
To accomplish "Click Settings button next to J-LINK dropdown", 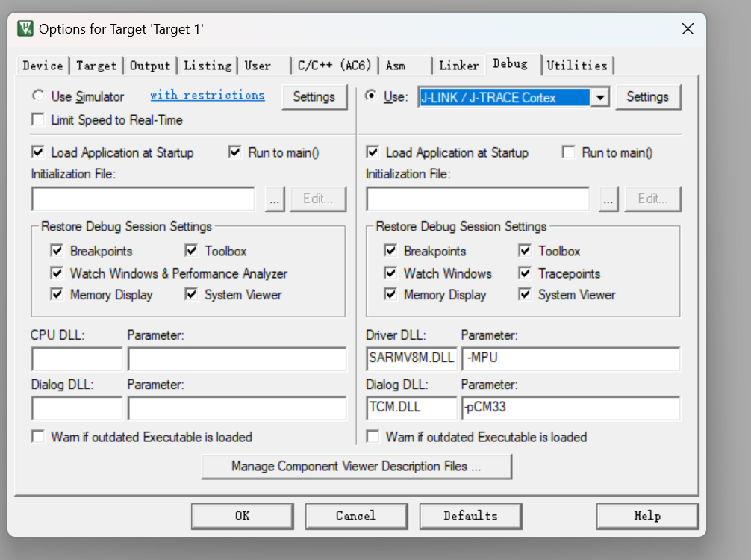I will pyautogui.click(x=648, y=97).
